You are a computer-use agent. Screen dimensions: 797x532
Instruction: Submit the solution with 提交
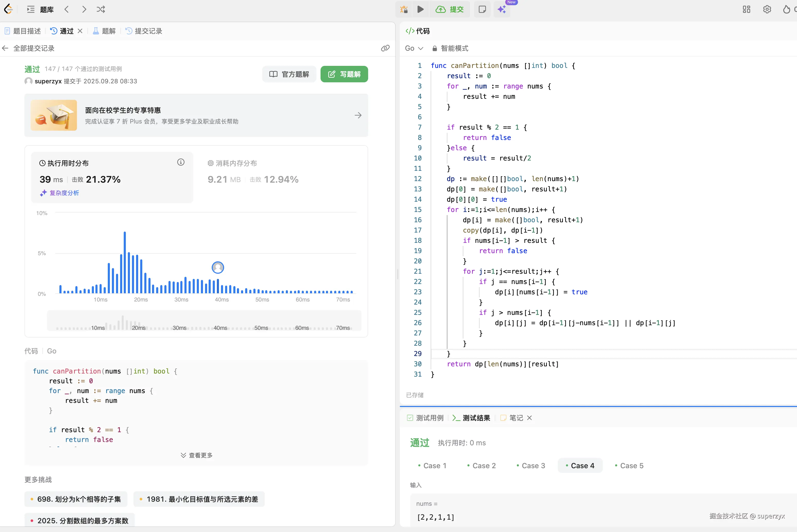[x=449, y=10]
